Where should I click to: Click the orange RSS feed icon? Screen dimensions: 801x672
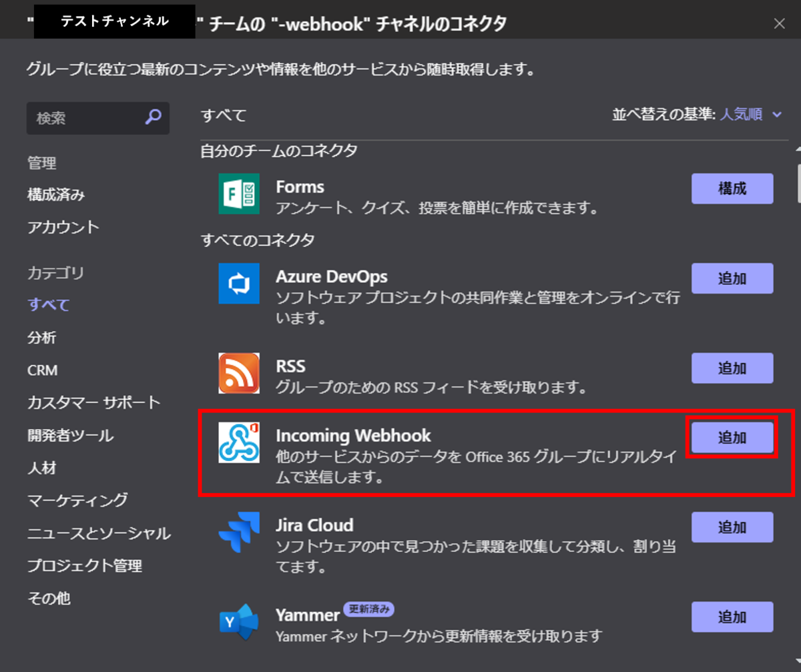[238, 373]
